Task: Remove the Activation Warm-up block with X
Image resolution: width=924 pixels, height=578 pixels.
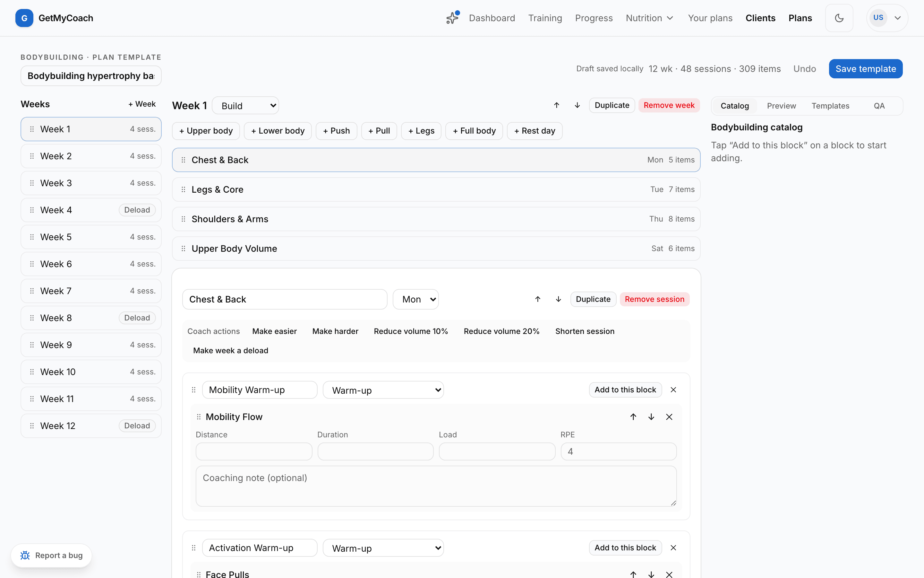Action: pyautogui.click(x=673, y=548)
